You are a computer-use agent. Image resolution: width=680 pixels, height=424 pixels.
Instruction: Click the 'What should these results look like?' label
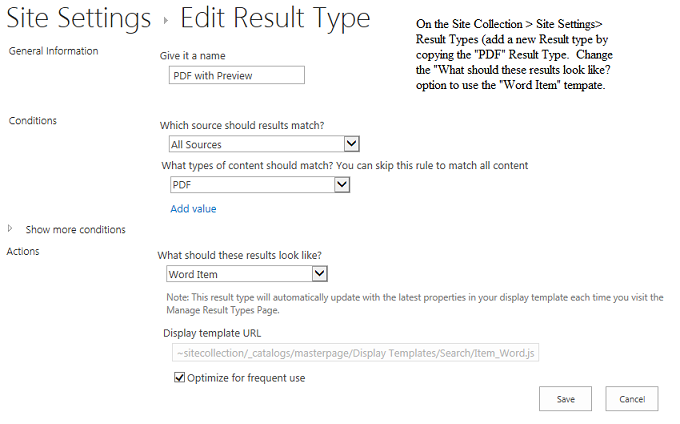click(238, 255)
